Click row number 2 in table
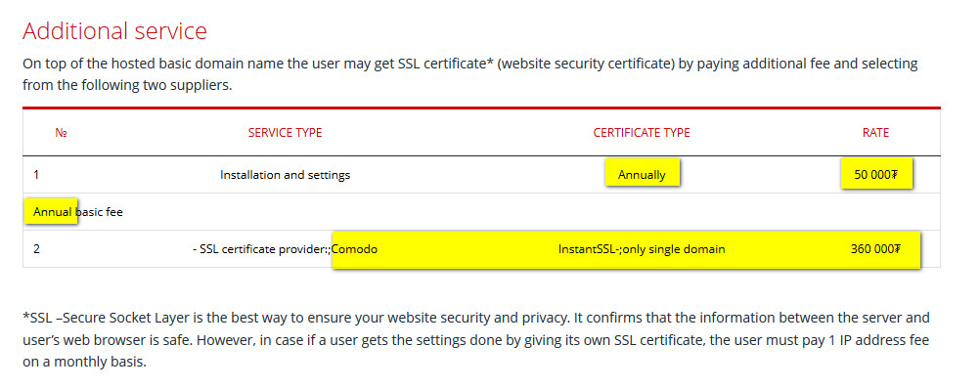980x389 pixels. pos(36,249)
